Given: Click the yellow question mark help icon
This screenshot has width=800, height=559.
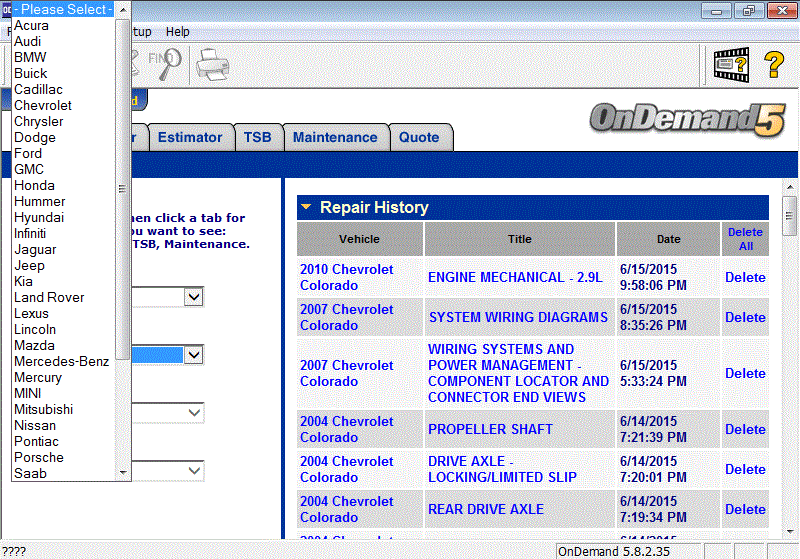Looking at the screenshot, I should pyautogui.click(x=774, y=66).
